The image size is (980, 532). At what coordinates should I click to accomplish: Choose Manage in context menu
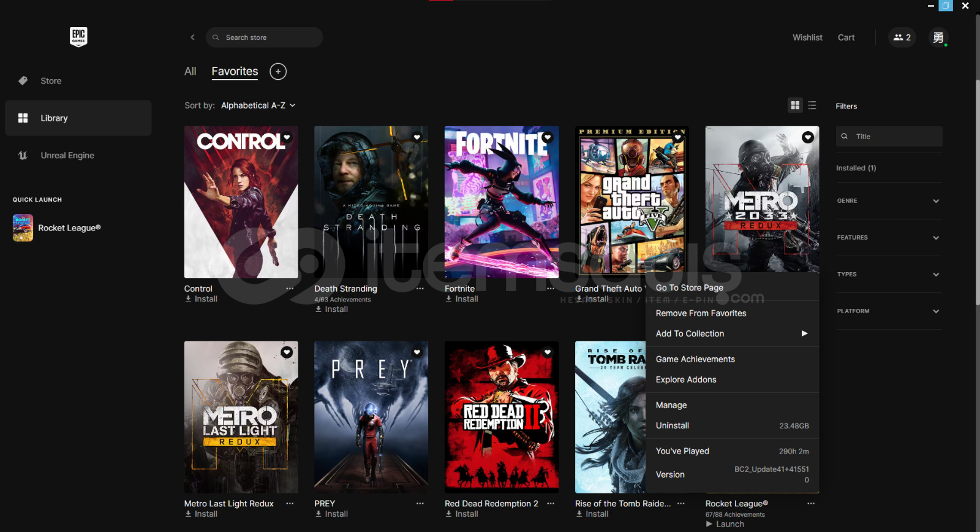point(733,405)
